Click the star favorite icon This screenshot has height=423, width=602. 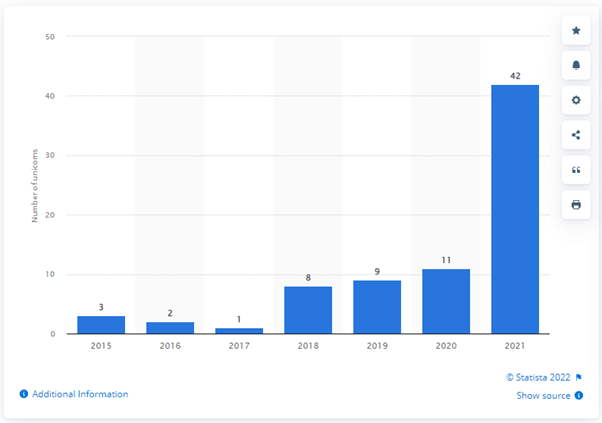coord(575,31)
